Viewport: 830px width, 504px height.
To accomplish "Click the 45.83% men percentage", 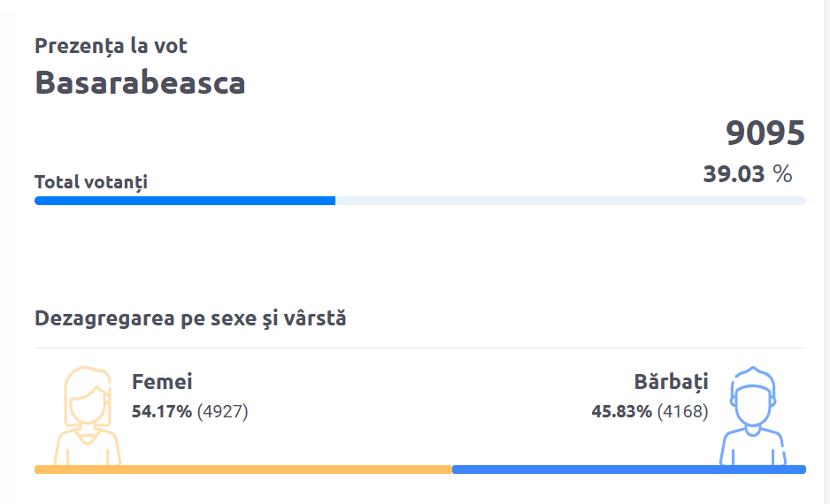I will [x=621, y=411].
